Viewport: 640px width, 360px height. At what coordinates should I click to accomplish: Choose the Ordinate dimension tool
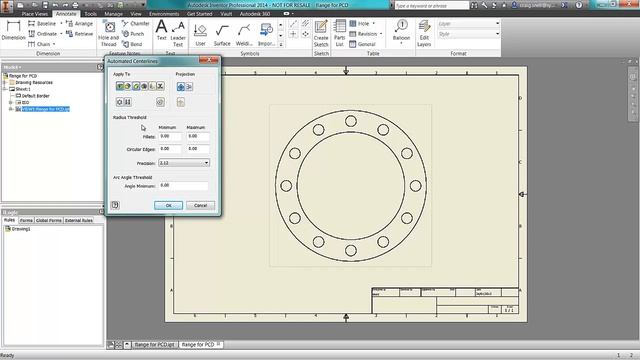point(42,34)
